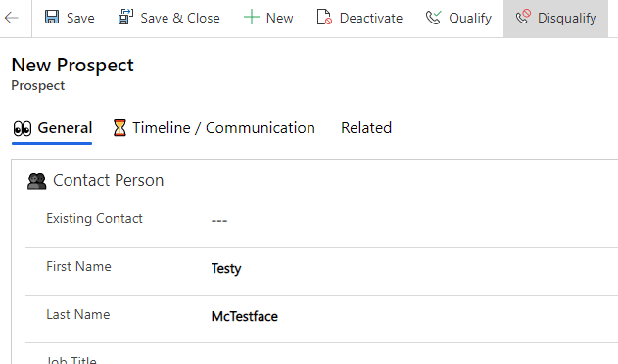Click the Save & Close icon
This screenshot has height=364, width=618.
(125, 18)
